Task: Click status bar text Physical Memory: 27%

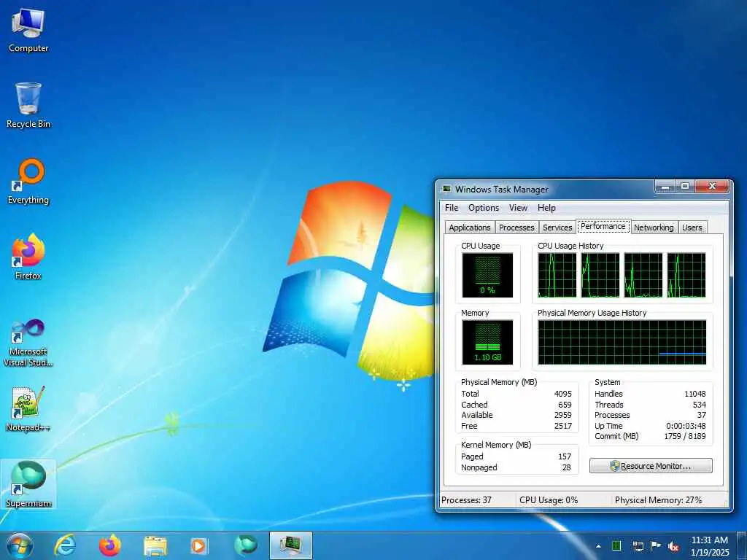Action: [x=659, y=500]
